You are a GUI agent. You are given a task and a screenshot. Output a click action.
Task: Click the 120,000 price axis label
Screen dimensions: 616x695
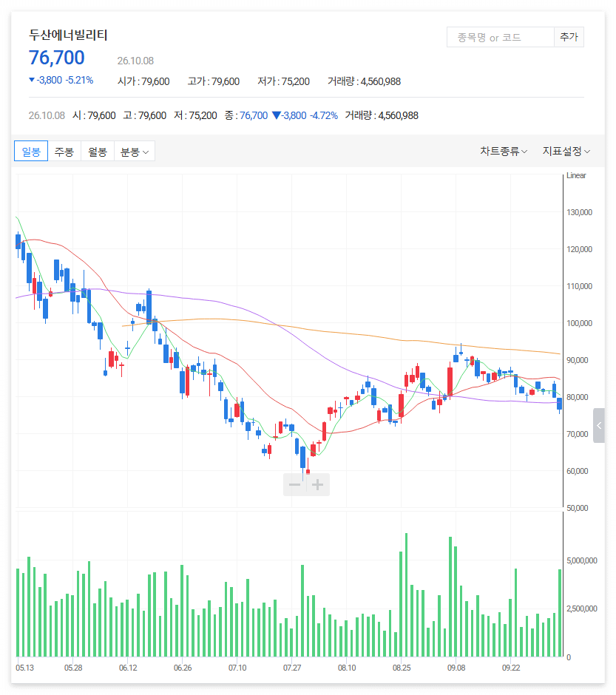click(x=579, y=249)
